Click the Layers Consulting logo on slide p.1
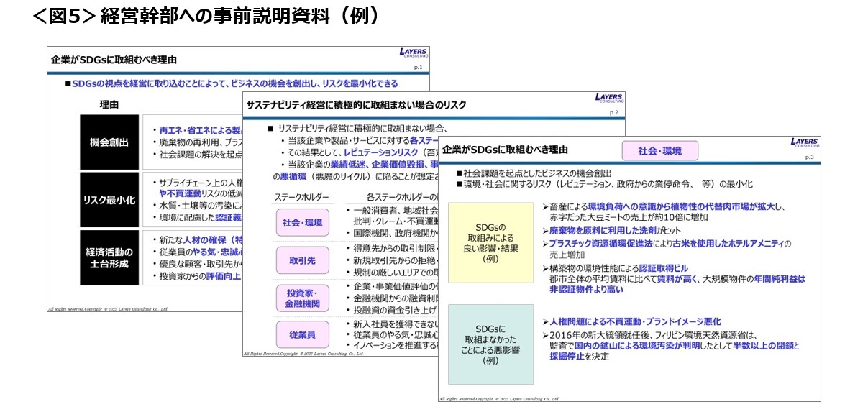 tap(414, 54)
